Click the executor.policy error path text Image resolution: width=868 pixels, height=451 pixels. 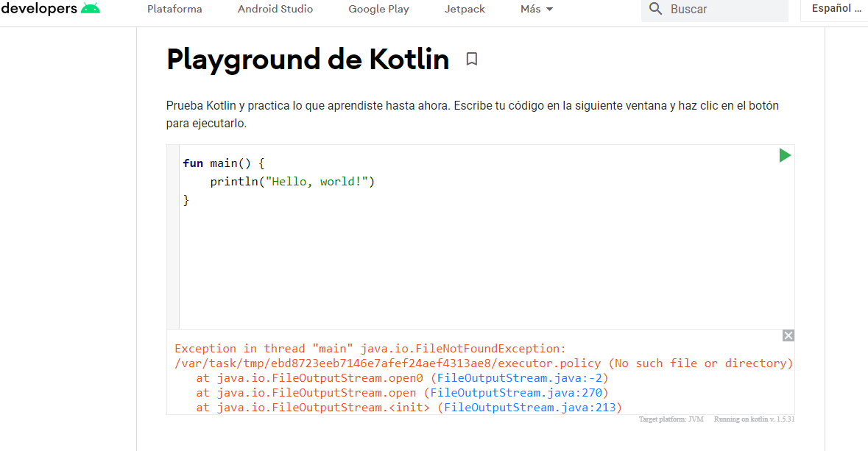[484, 363]
